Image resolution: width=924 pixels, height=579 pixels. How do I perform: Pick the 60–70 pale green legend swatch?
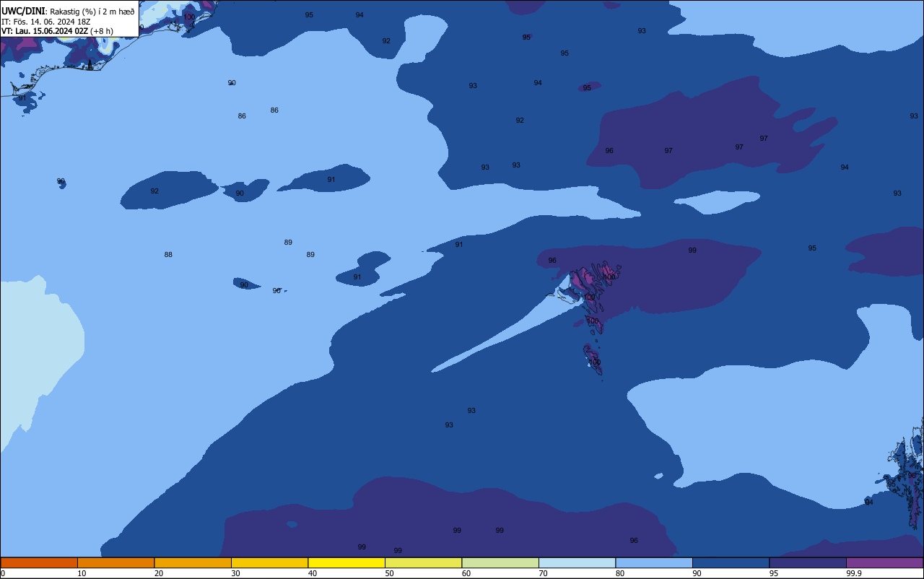pyautogui.click(x=500, y=562)
